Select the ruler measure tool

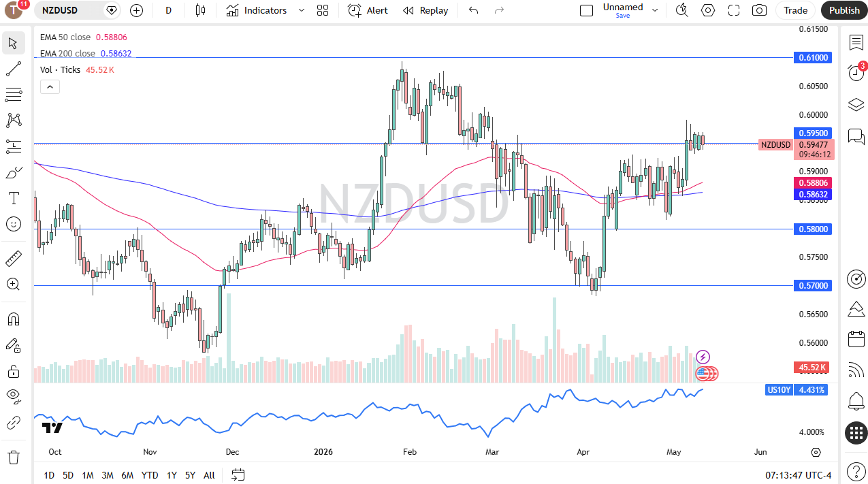[x=13, y=258]
